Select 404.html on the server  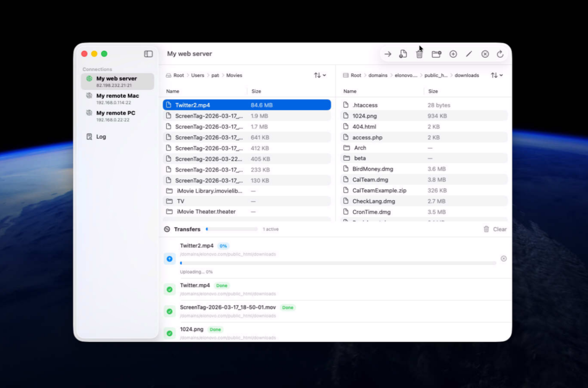[424, 127]
